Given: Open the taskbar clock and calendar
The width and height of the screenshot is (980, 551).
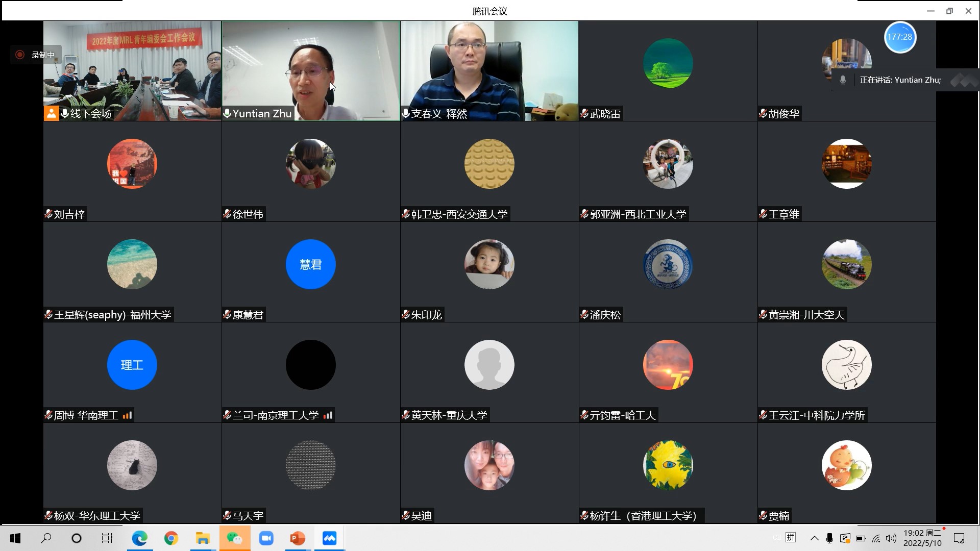Looking at the screenshot, I should coord(922,538).
